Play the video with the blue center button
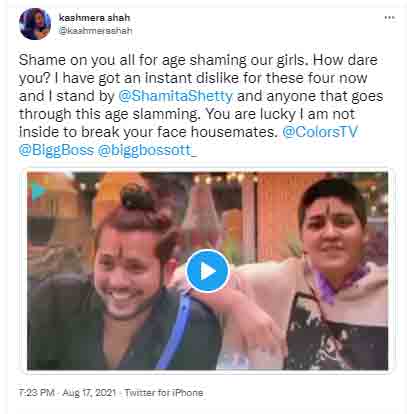 click(207, 271)
